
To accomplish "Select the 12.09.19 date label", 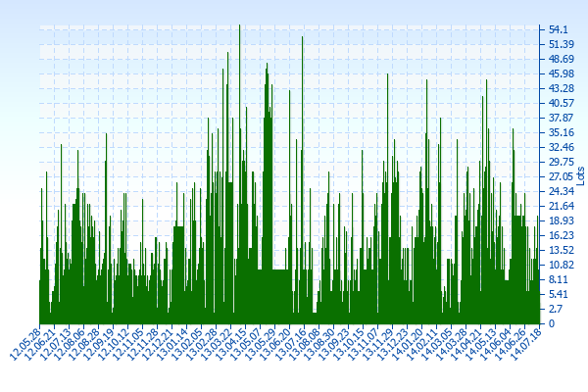I will coord(99,344).
